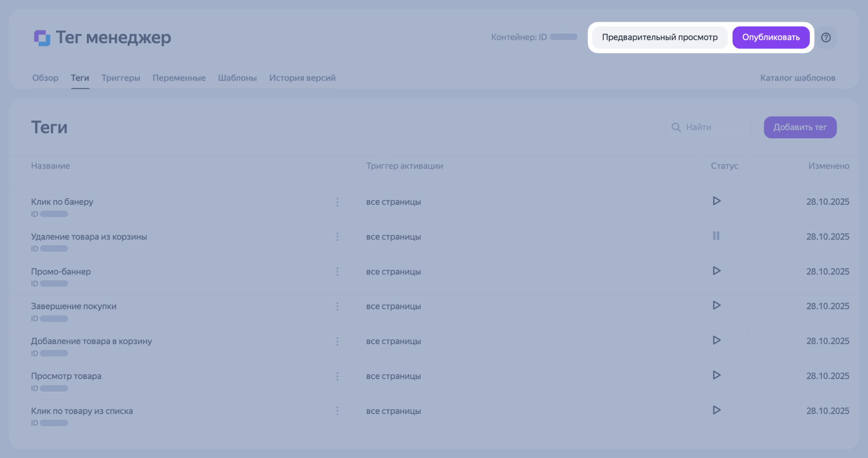
Task: Toggle play status of Клик по банеру
Action: click(716, 201)
